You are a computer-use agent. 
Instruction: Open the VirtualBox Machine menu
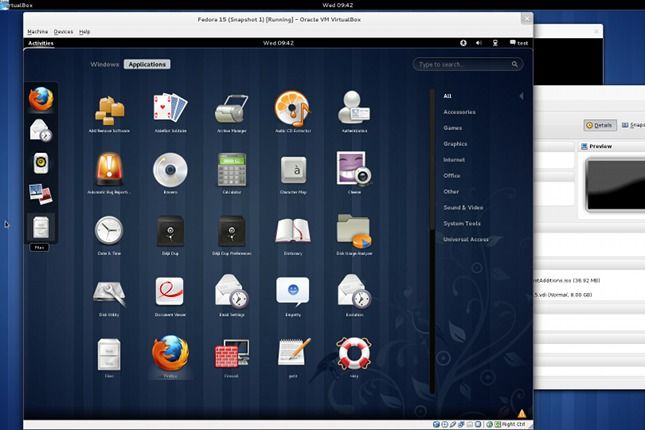click(x=37, y=32)
